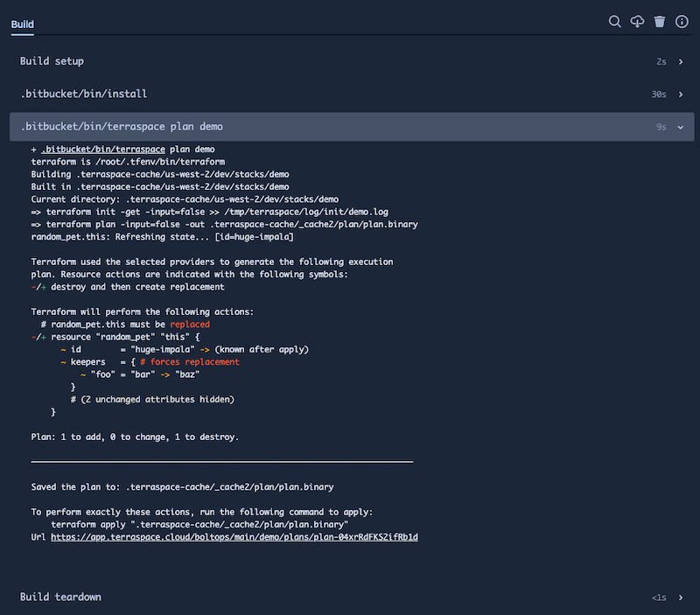Follow the app.terraspace.cloud plan URL link

point(234,537)
